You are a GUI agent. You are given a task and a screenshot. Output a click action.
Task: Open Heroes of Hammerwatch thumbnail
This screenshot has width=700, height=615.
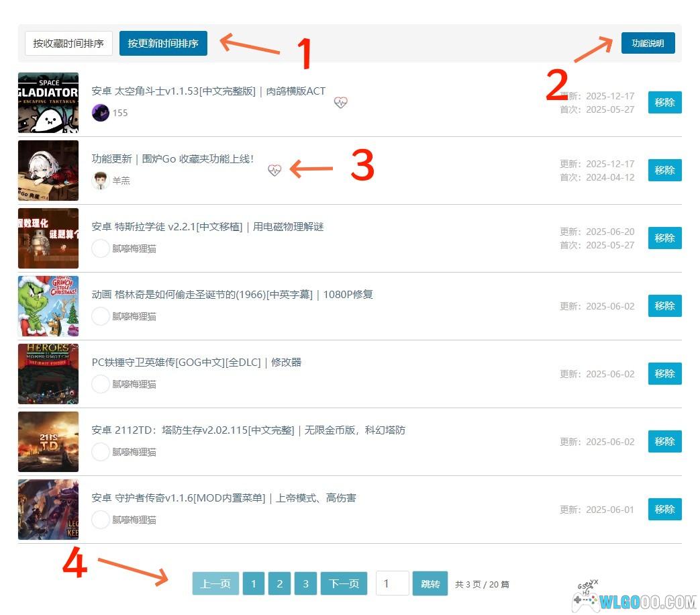coord(48,374)
